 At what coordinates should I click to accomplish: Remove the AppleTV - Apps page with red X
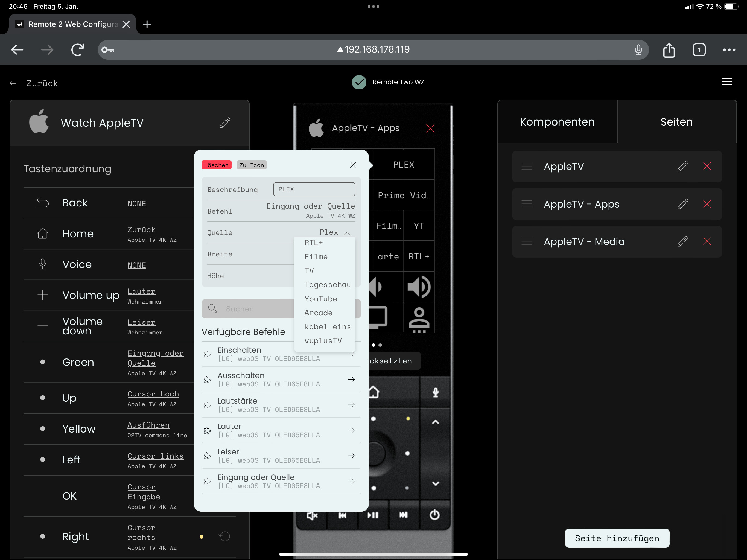click(x=430, y=128)
